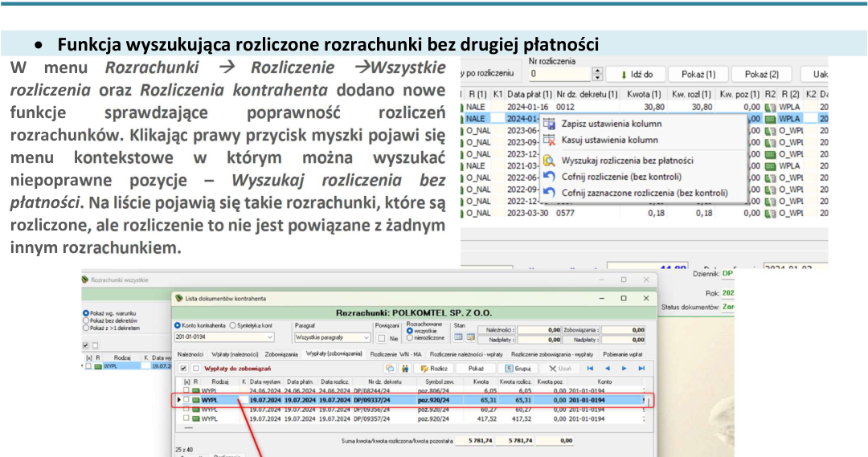The height and width of the screenshot is (457, 868).
Task: Select nierozliczone radio option
Action: (x=410, y=337)
